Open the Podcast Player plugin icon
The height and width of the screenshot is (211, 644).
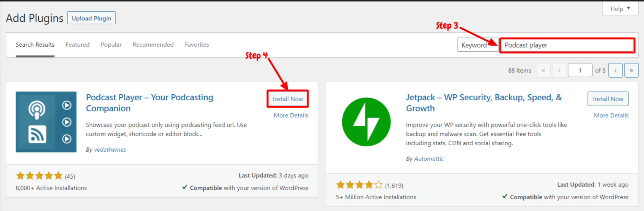pos(46,122)
